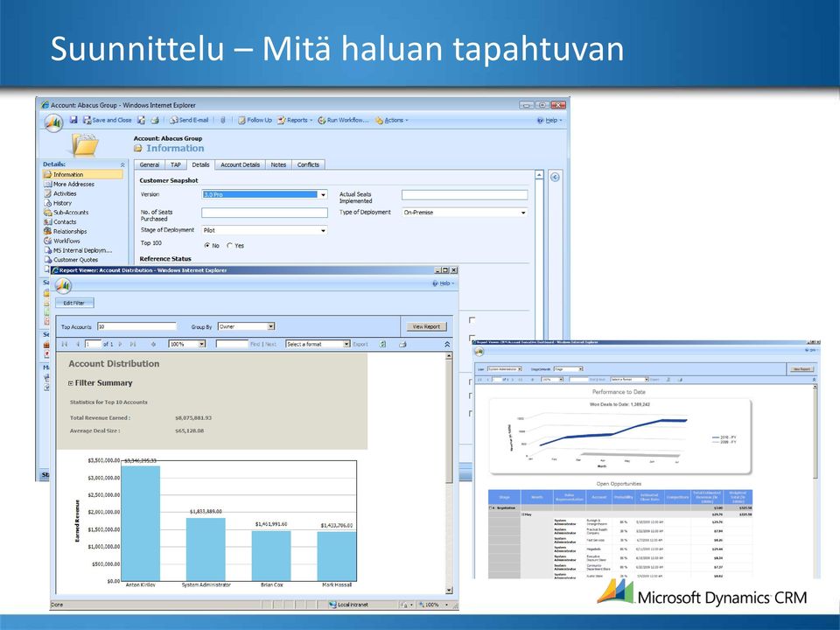Viewport: 840px width, 630px height.
Task: Click the paperclip attach icon in Account toolbar
Action: point(223,120)
